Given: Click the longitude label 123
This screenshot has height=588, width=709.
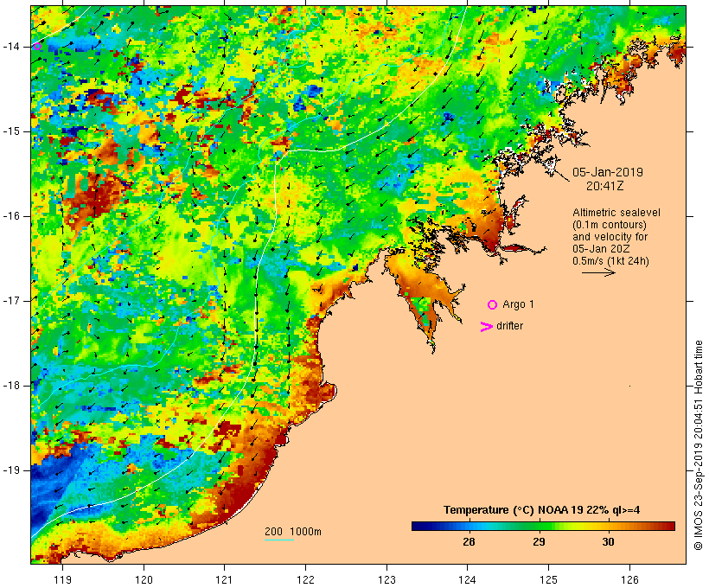Looking at the screenshot, I should tap(386, 579).
